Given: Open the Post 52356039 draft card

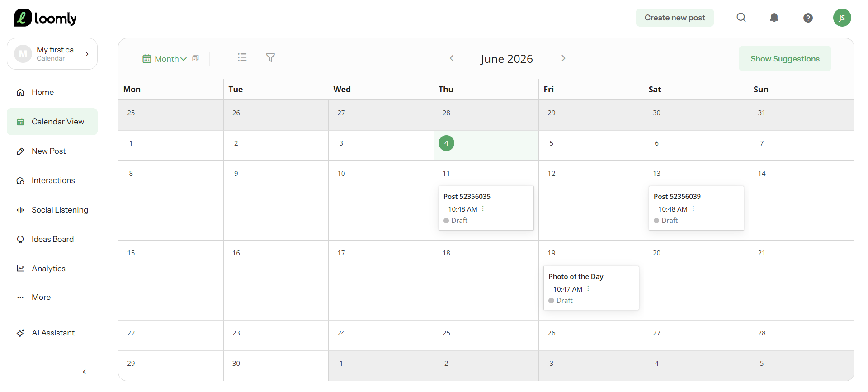Looking at the screenshot, I should (696, 208).
